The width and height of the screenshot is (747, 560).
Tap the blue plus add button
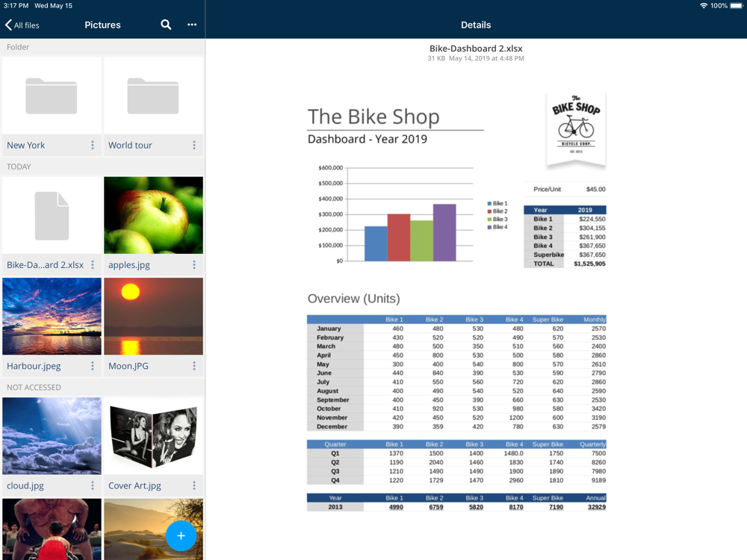(x=181, y=535)
